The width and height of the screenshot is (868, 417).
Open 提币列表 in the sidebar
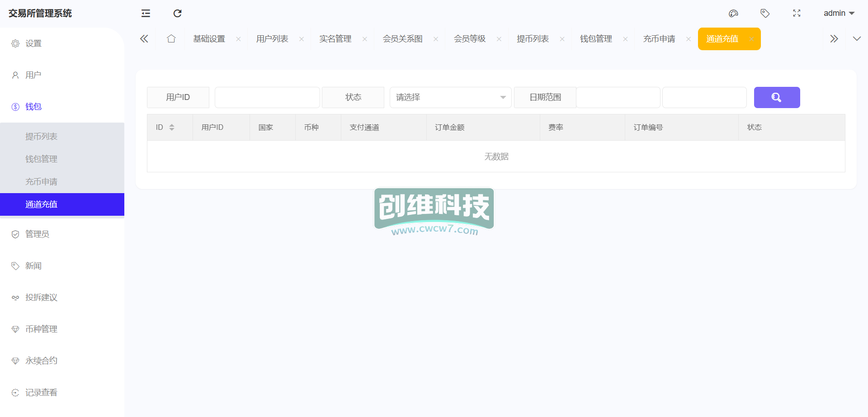(41, 137)
